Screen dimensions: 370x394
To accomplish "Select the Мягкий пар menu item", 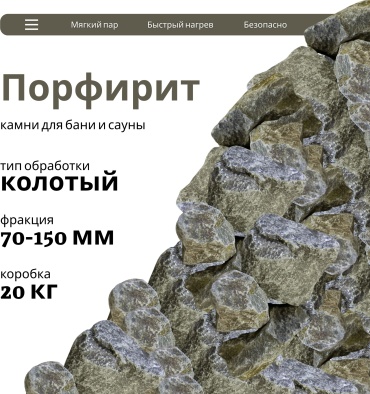I will click(94, 25).
